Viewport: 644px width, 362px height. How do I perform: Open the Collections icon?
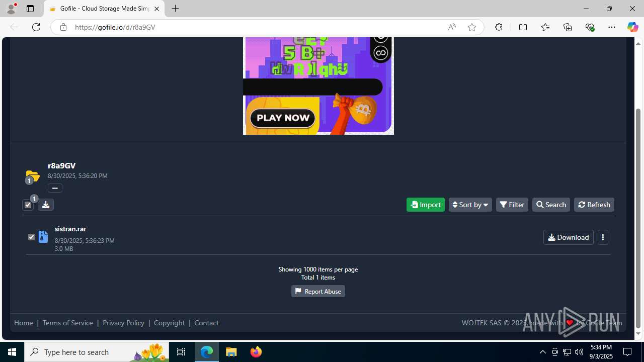coord(568,27)
